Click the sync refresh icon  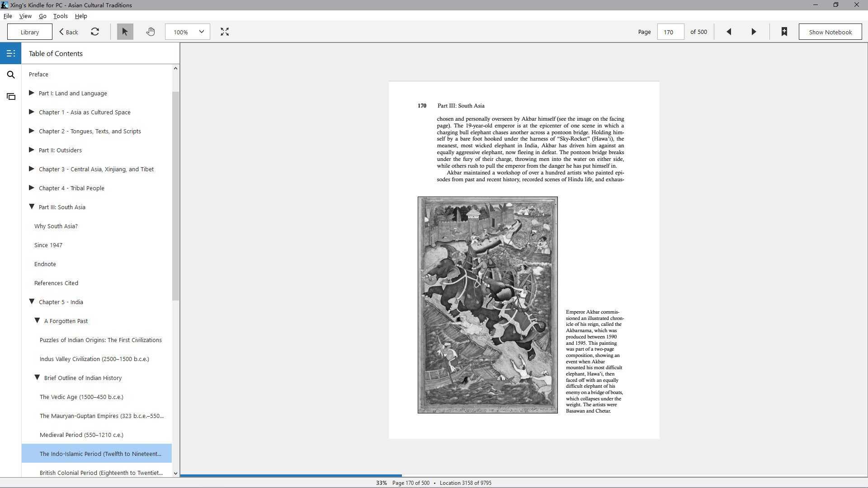click(x=95, y=32)
